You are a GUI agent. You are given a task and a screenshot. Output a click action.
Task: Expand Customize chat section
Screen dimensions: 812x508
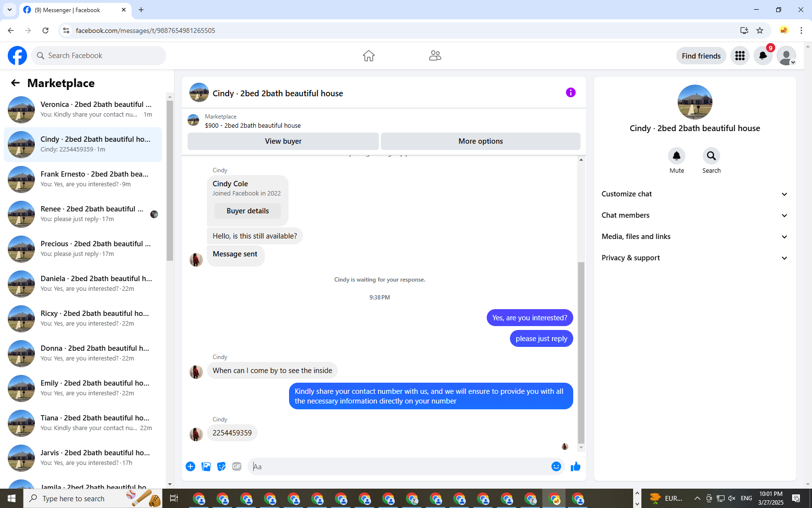click(695, 194)
